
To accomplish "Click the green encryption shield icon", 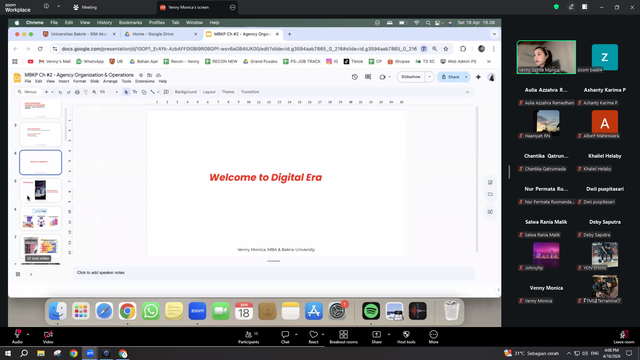I will click(556, 7).
